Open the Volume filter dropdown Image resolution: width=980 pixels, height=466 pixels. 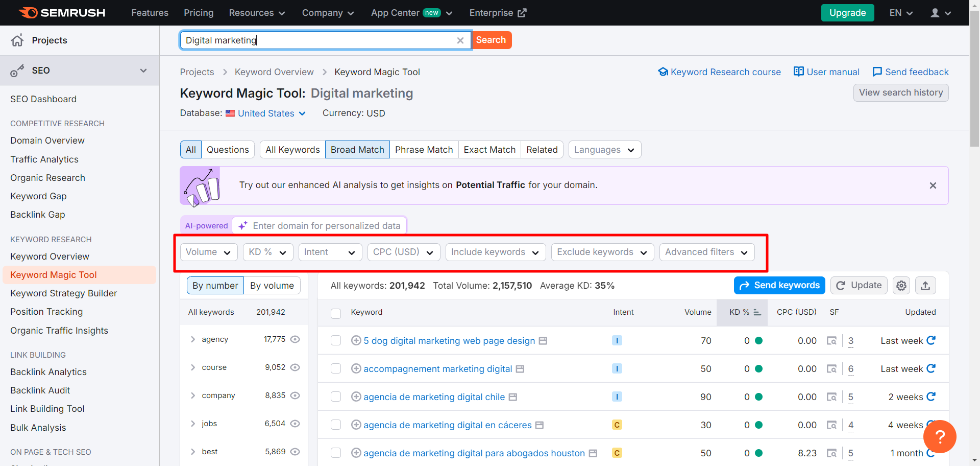click(209, 252)
